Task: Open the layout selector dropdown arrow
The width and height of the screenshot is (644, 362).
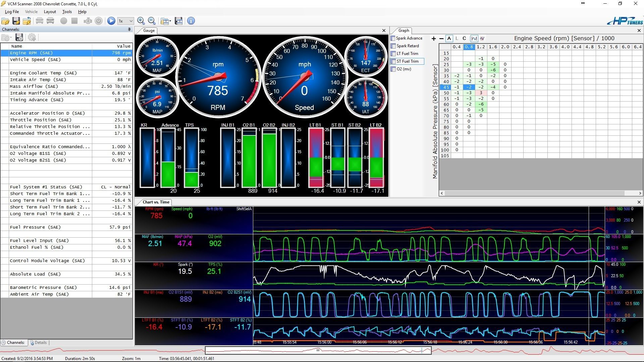Action: tap(170, 21)
